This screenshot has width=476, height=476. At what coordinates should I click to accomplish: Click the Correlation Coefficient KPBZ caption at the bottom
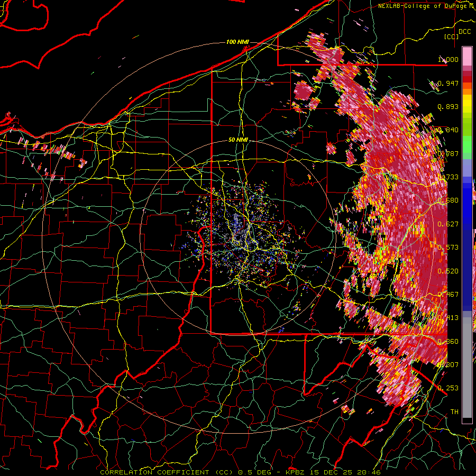click(x=240, y=472)
